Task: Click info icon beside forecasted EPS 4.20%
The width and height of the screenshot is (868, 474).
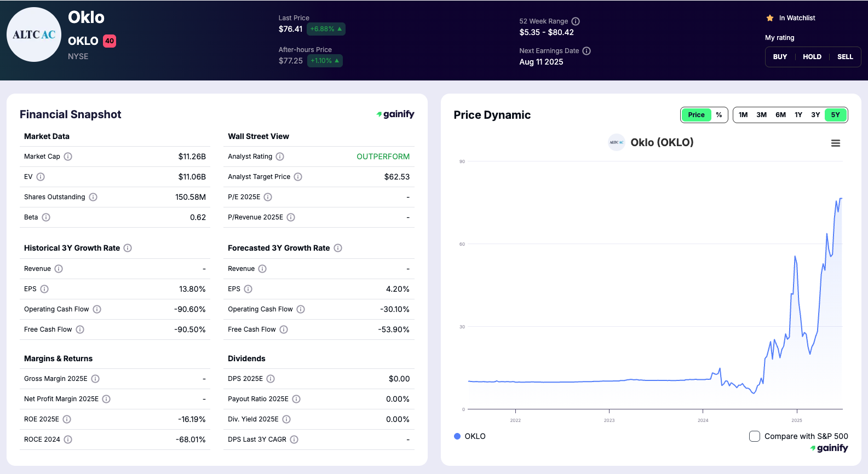Action: 248,289
